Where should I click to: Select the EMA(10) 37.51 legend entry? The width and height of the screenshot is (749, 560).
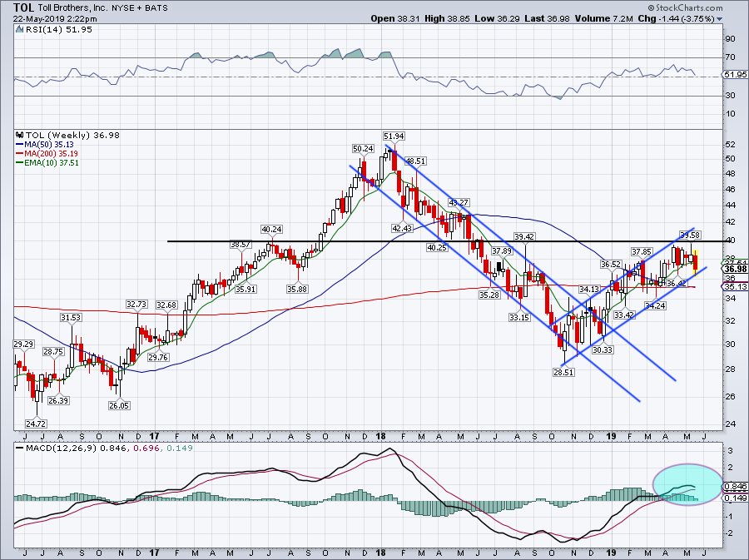tap(47, 162)
